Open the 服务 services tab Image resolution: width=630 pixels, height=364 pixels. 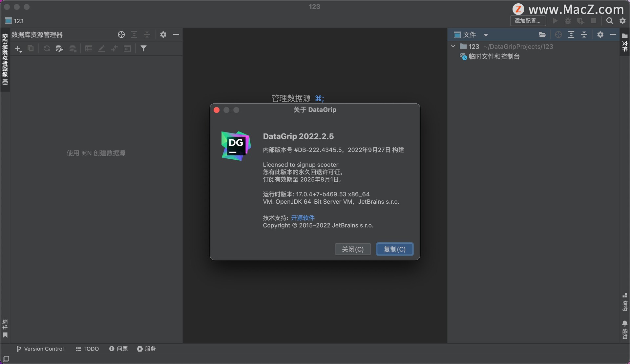click(x=146, y=349)
